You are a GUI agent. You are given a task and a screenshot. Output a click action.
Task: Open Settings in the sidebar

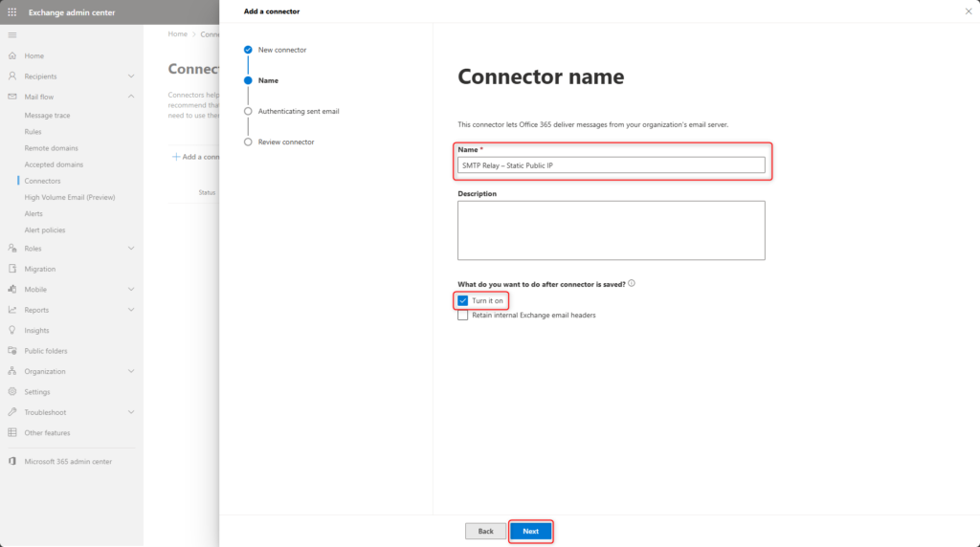(x=37, y=392)
